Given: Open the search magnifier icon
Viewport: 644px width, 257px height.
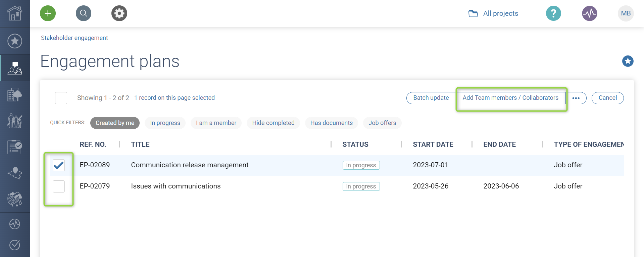Looking at the screenshot, I should 84,13.
